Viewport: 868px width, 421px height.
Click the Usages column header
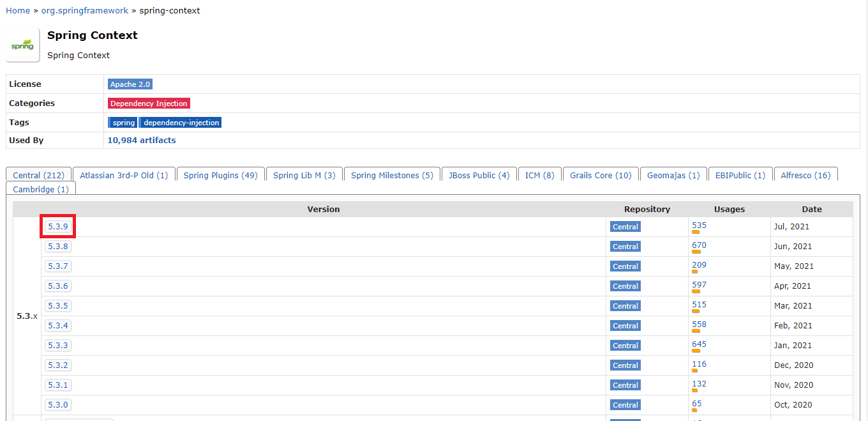[x=730, y=210]
